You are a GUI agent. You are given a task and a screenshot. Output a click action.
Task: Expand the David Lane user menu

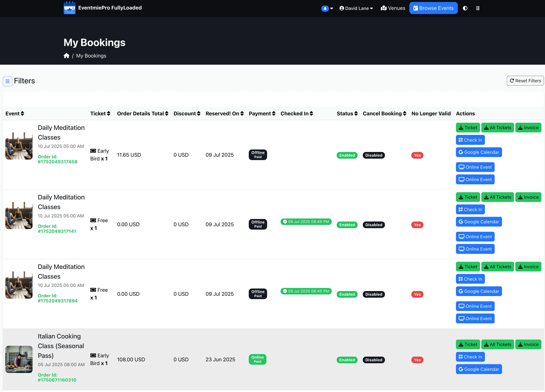[x=356, y=8]
